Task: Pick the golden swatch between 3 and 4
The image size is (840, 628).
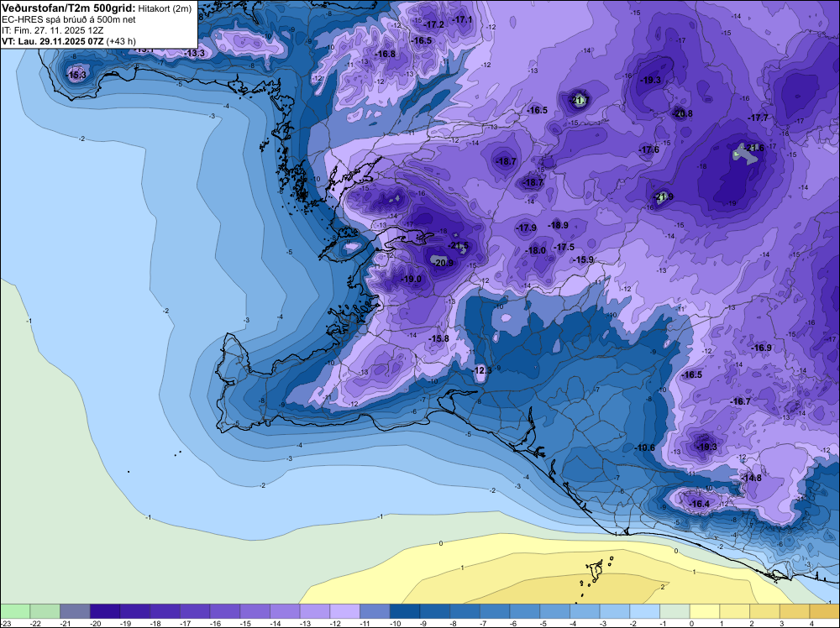Action: 795,611
